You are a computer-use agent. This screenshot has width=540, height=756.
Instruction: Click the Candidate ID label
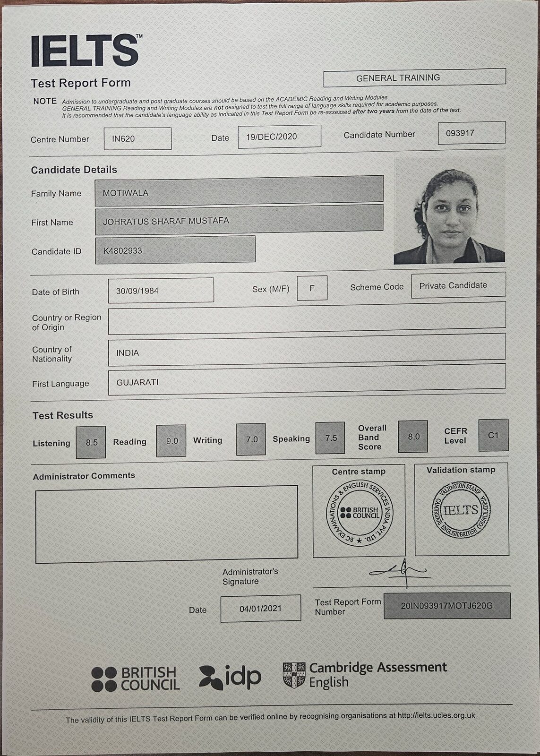(57, 252)
